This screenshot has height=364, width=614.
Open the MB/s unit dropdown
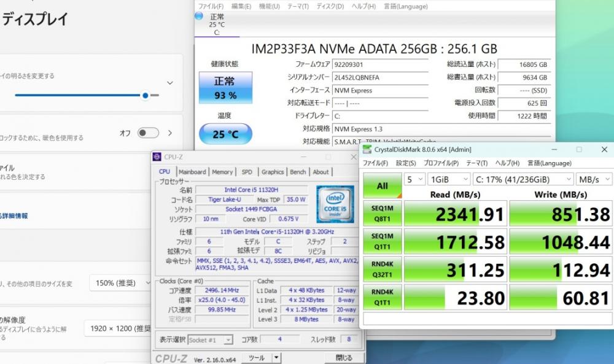[593, 179]
